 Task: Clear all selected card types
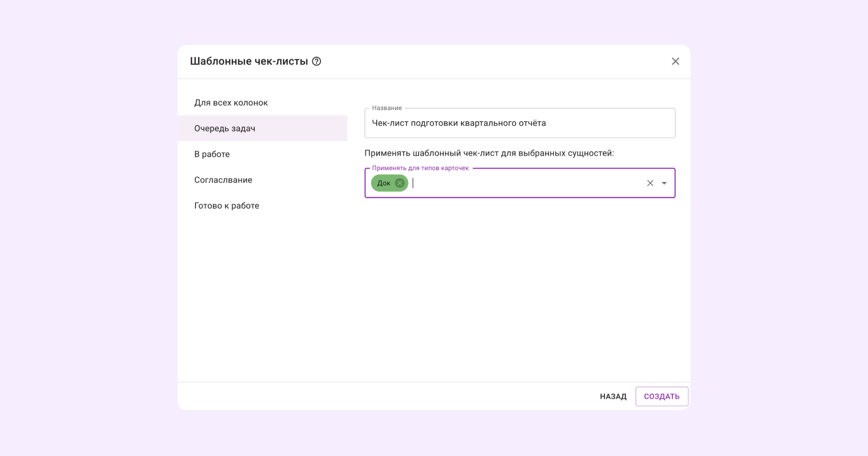coord(650,183)
